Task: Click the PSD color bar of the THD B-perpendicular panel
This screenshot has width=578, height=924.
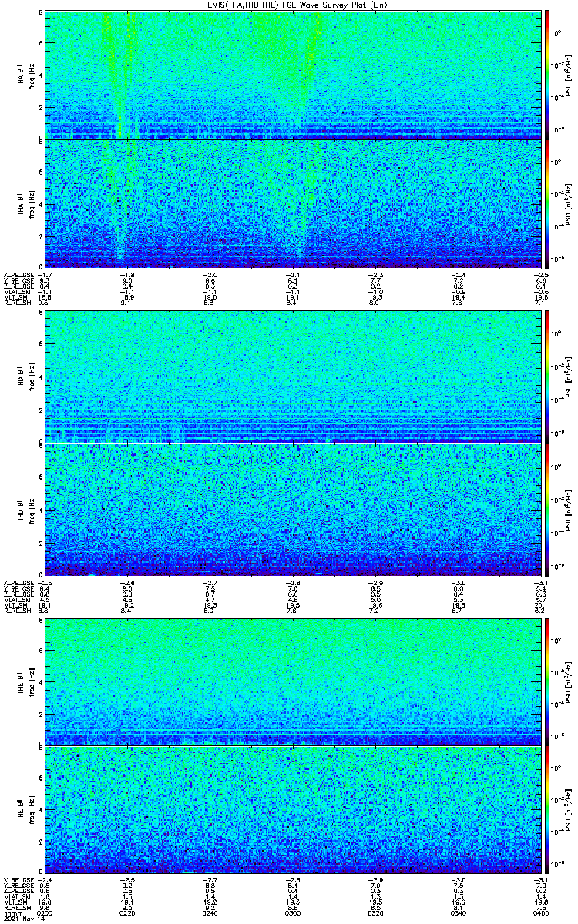Action: (x=547, y=377)
